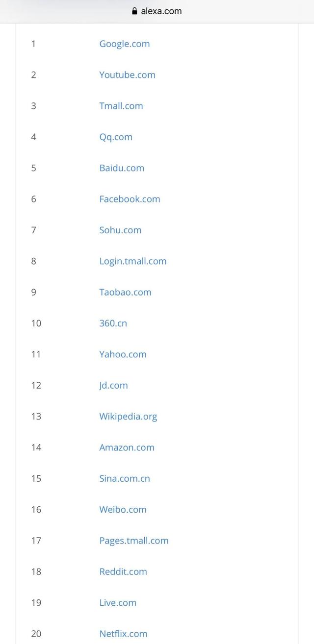The height and width of the screenshot is (644, 314).
Task: Click the Tmall.com site link
Action: (121, 106)
